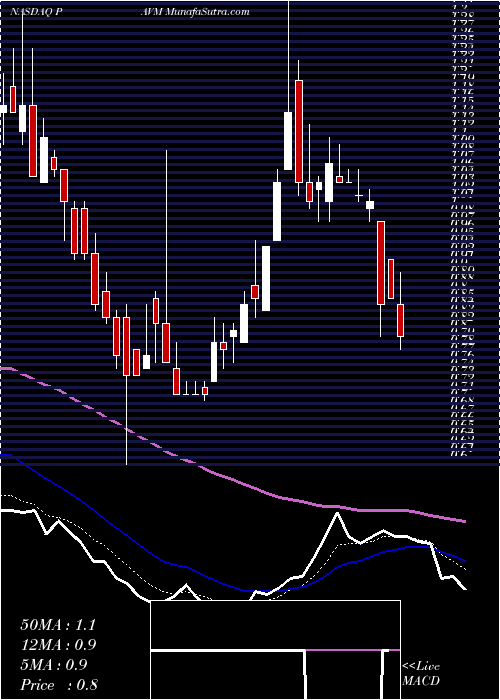Click the AVM MunafaSutra.com watermark text
The width and height of the screenshot is (500, 700).
(x=194, y=12)
